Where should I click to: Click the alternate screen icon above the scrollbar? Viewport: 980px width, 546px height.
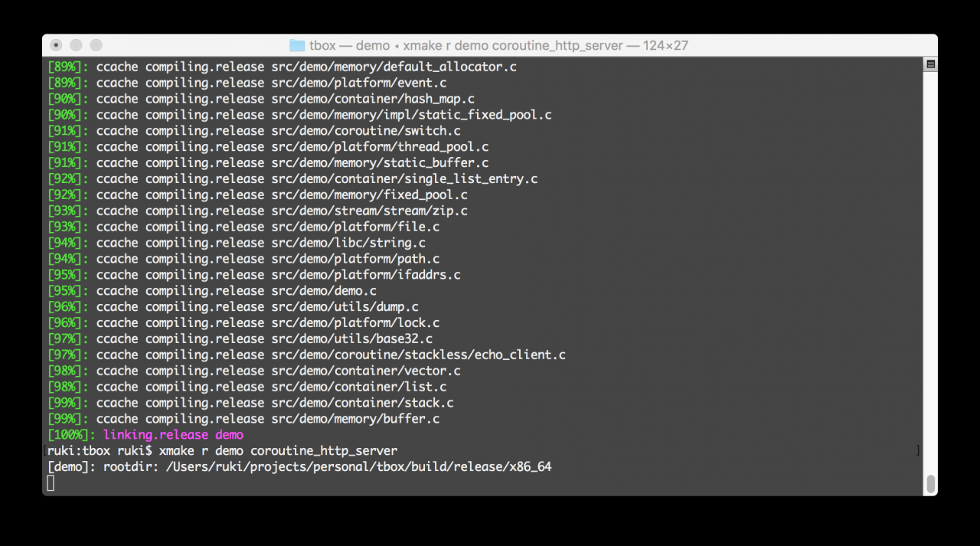[x=930, y=64]
